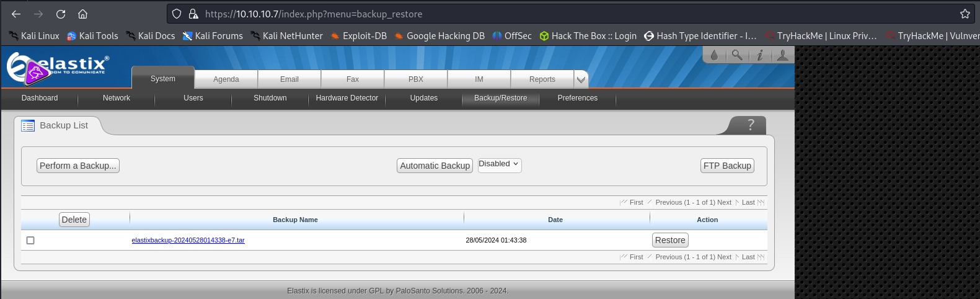The image size is (980, 299).
Task: Click First in the top pagination
Action: tap(637, 202)
